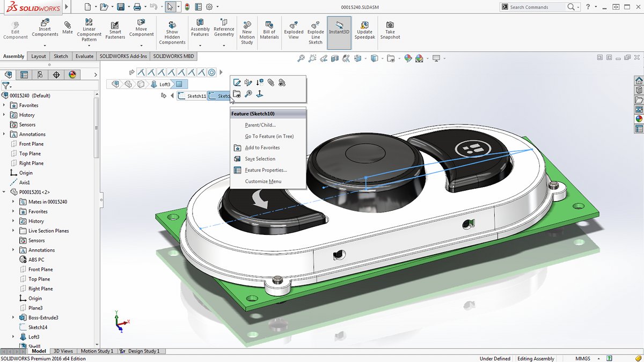Take Snapshot camera icon
644x362 pixels.
tap(390, 25)
